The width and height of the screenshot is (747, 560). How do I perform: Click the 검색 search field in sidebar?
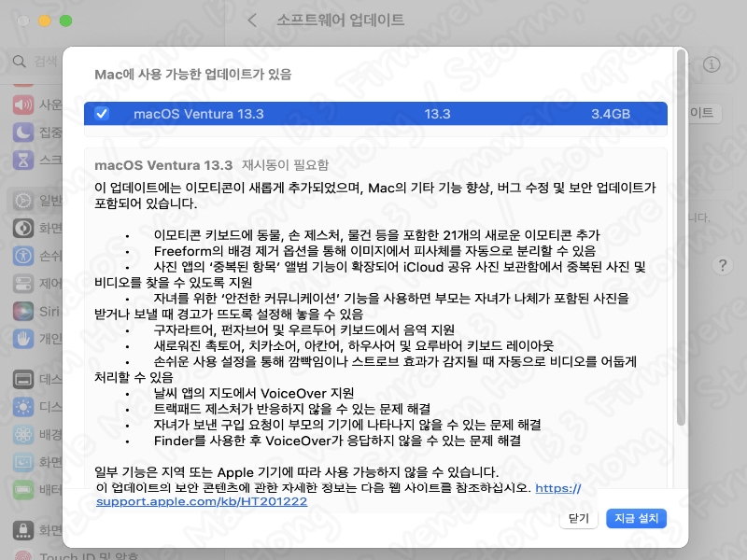click(35, 62)
